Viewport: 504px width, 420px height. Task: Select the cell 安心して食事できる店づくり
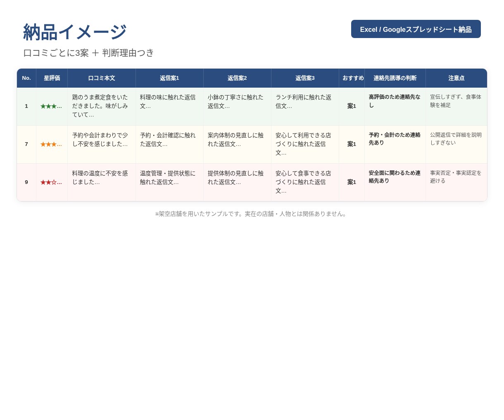pyautogui.click(x=305, y=183)
